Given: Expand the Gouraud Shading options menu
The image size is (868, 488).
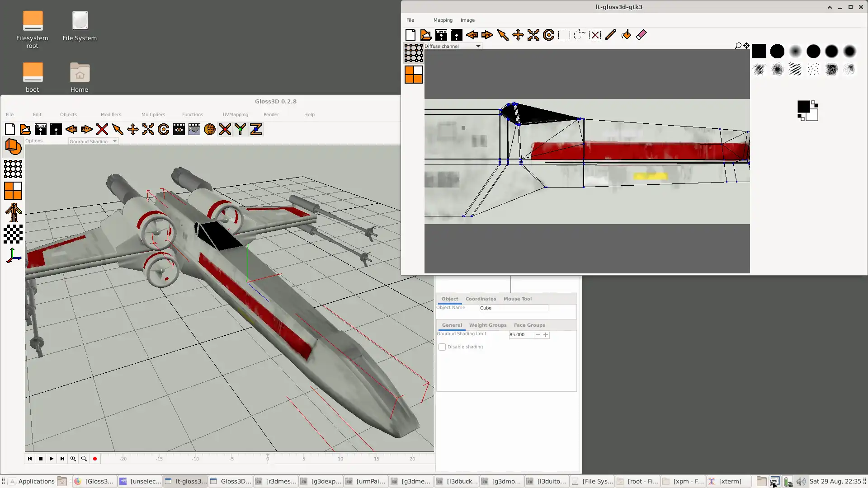Looking at the screenshot, I should click(92, 141).
